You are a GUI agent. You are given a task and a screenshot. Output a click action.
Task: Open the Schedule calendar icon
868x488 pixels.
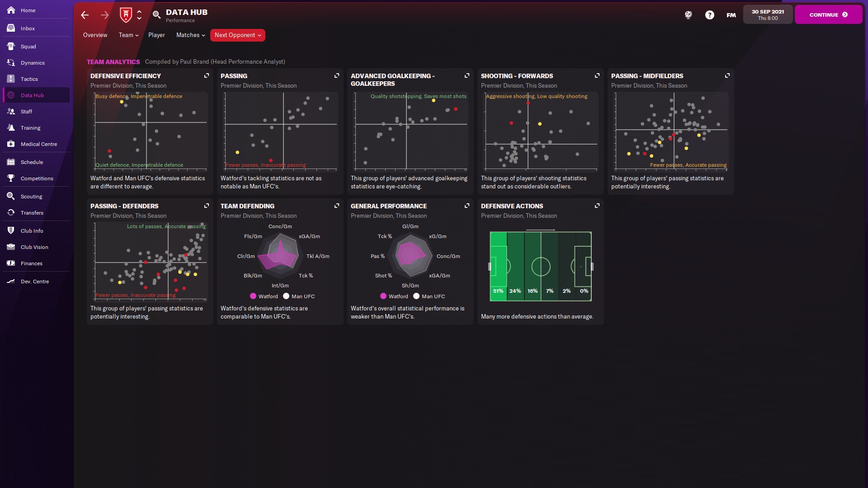point(11,162)
